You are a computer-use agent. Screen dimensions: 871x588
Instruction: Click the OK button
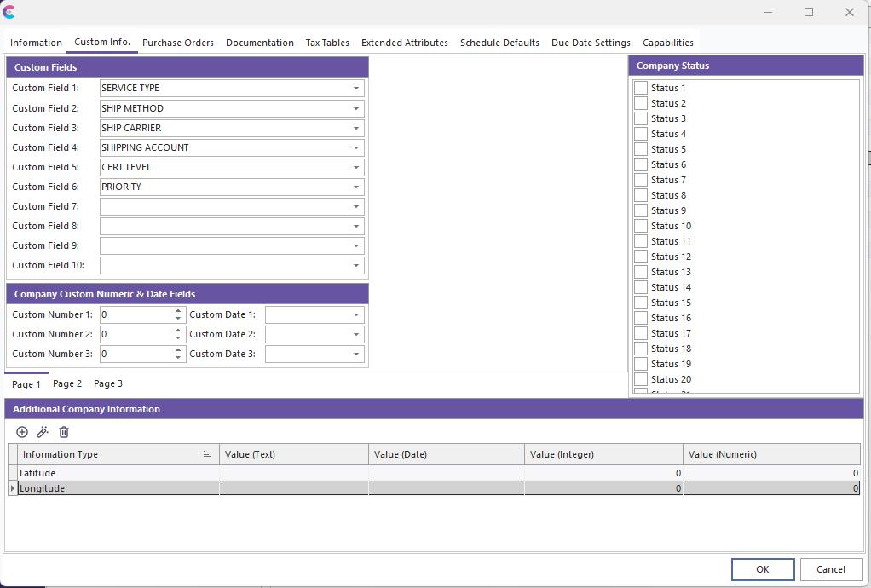(x=762, y=569)
